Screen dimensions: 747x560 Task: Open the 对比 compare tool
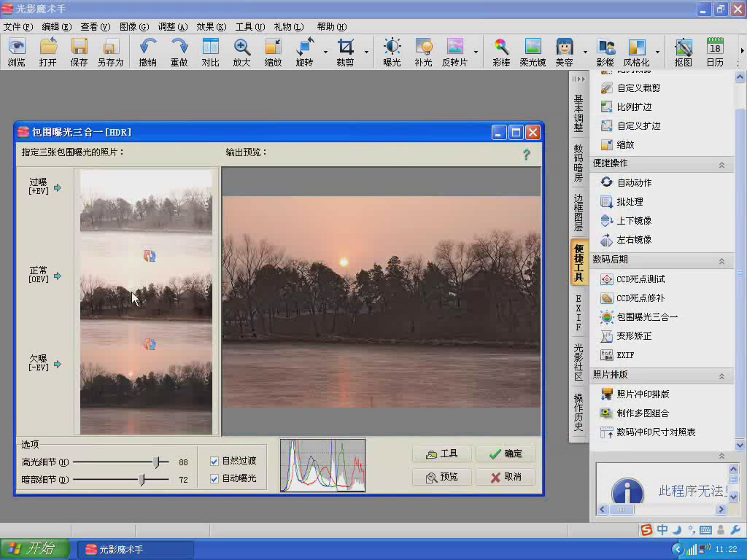click(x=211, y=52)
